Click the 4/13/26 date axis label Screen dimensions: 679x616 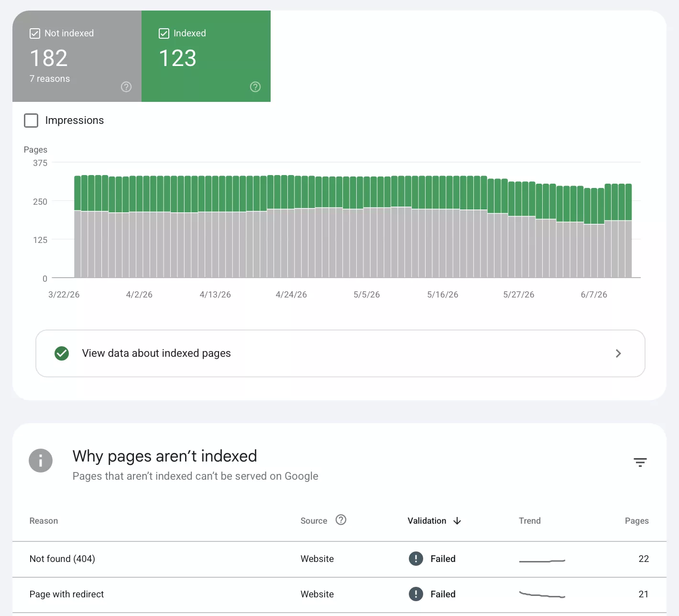(x=215, y=295)
